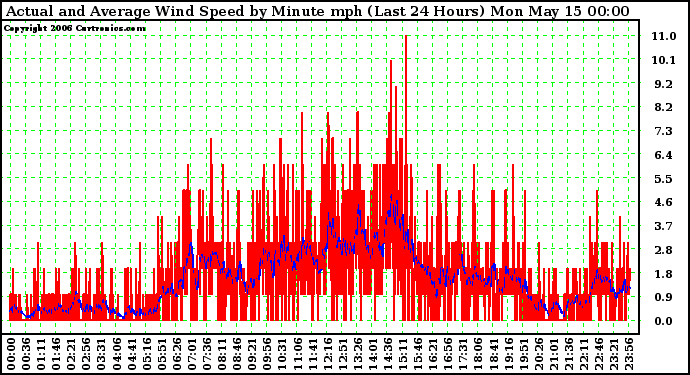Click the 1.8 y-axis label

point(664,274)
